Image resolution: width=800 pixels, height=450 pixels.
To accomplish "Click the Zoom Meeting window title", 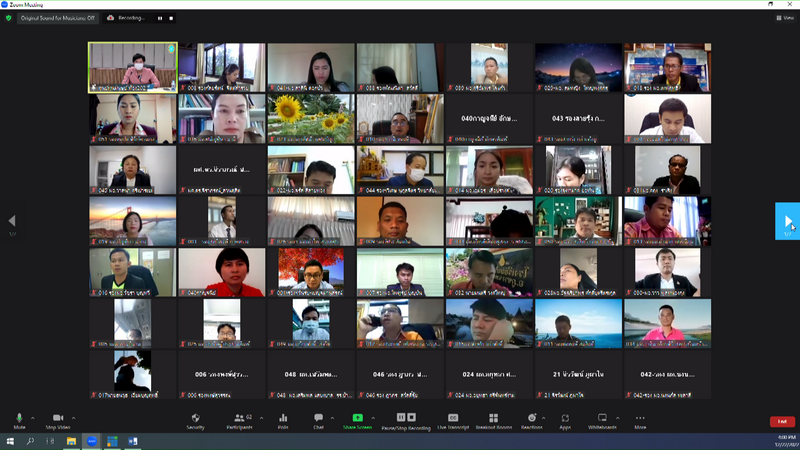I will pyautogui.click(x=26, y=5).
